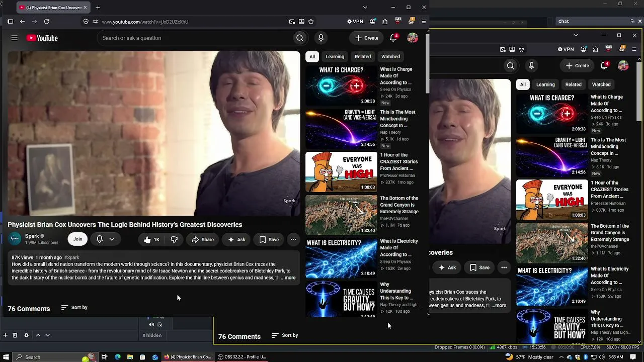Open the list all tabs chevron
Viewport: 644px width, 362px height.
[x=365, y=8]
